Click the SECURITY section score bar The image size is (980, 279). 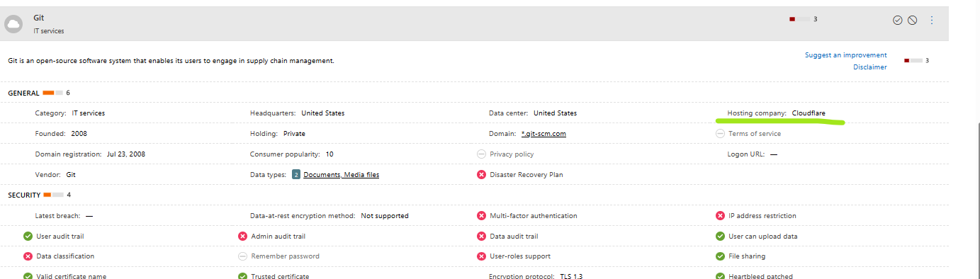[54, 194]
